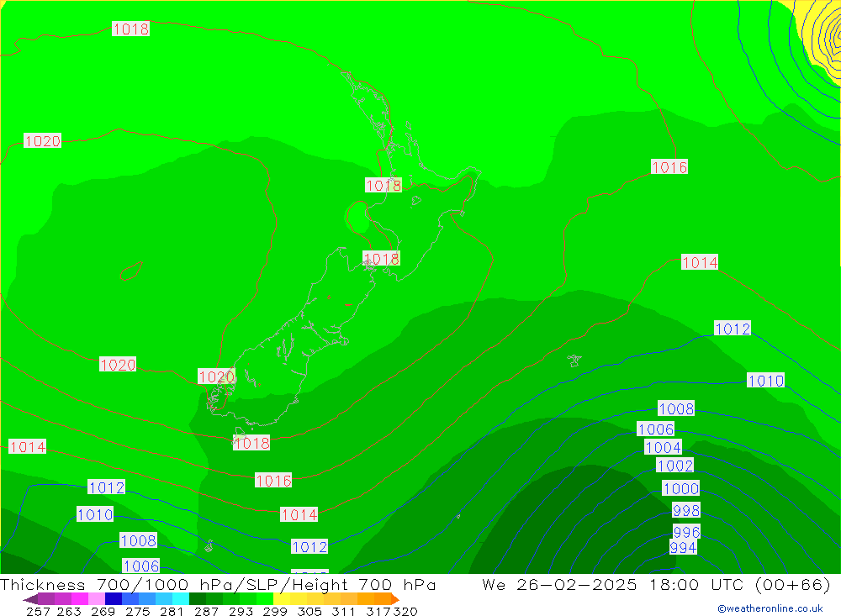Open the weatheronline.co.uk copyright link
The height and width of the screenshot is (616, 841).
point(770,608)
